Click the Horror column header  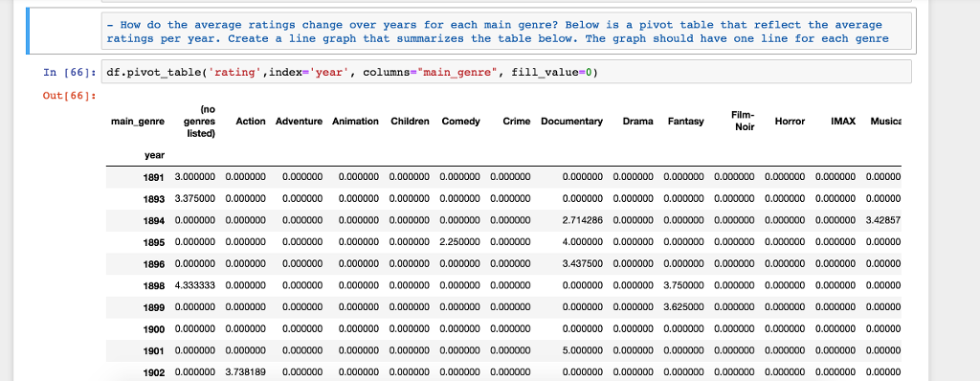(790, 122)
